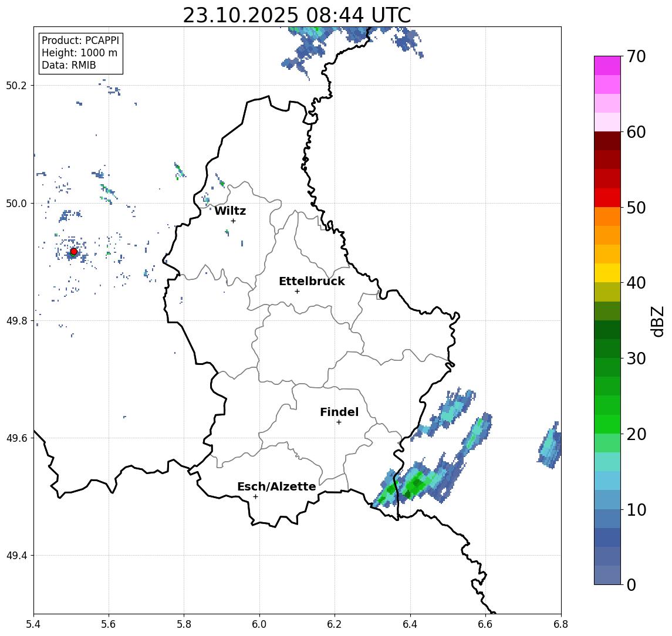Click the plus marker below Findel
This screenshot has width=672, height=636.
[x=339, y=422]
